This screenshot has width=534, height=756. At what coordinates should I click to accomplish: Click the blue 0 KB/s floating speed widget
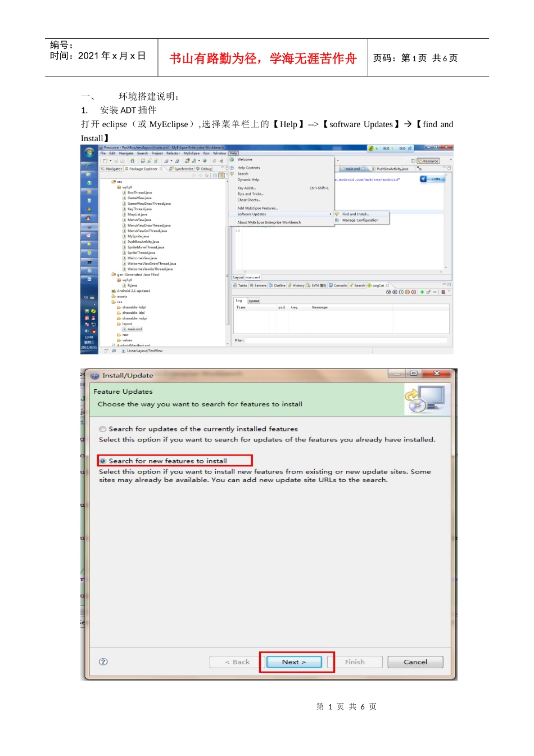(432, 179)
